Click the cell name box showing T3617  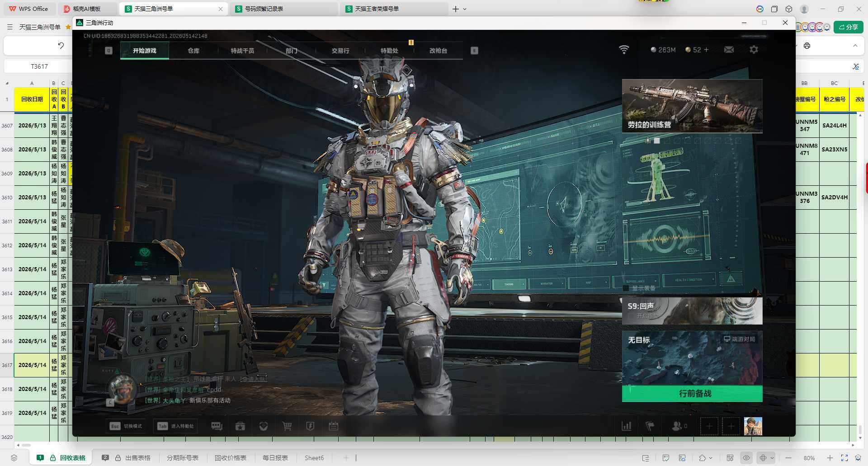(39, 66)
